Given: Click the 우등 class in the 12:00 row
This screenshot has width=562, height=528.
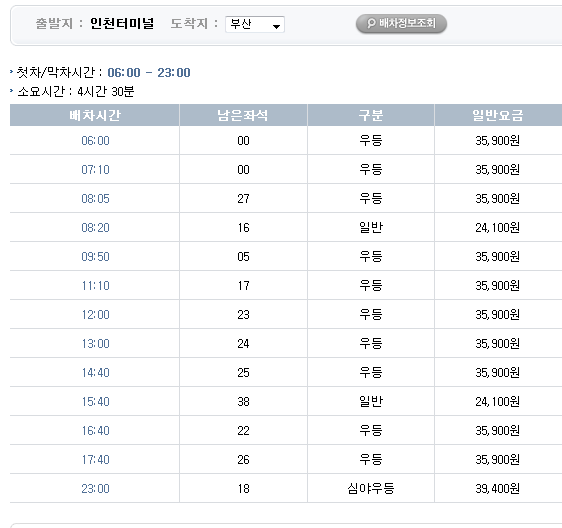Looking at the screenshot, I should (x=371, y=315).
